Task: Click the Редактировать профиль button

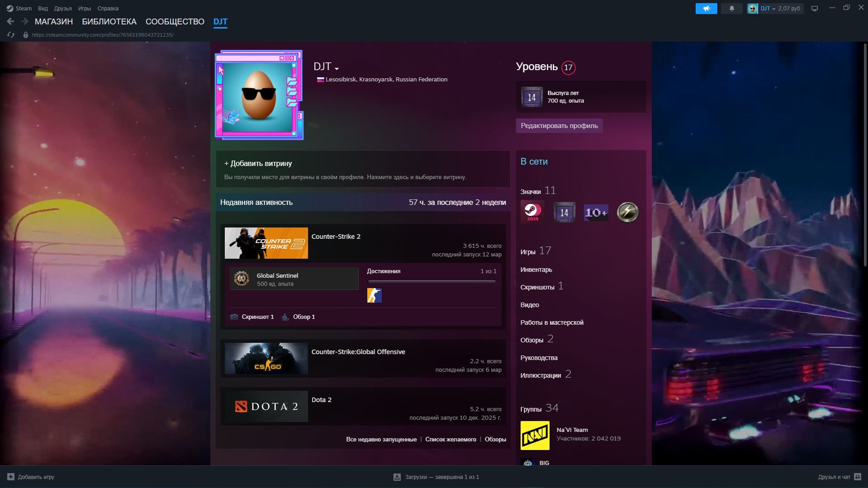Action: pos(559,126)
